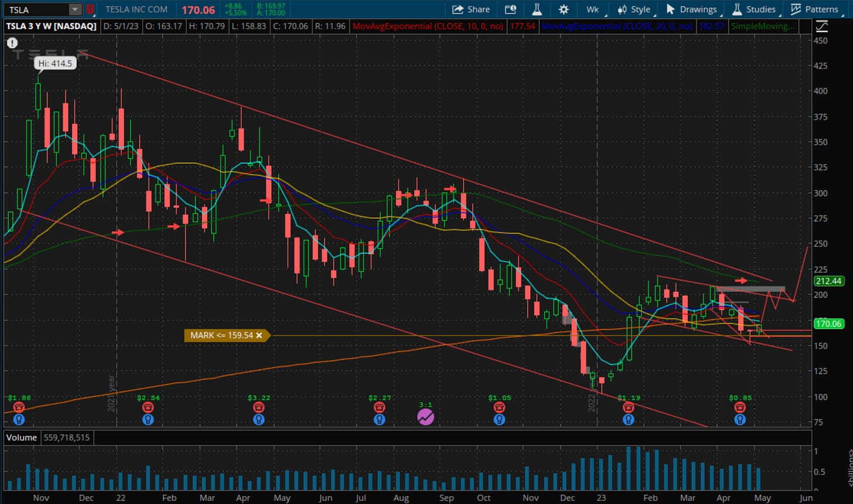The width and height of the screenshot is (853, 504).
Task: Open chart settings via the gear icon
Action: (x=564, y=9)
